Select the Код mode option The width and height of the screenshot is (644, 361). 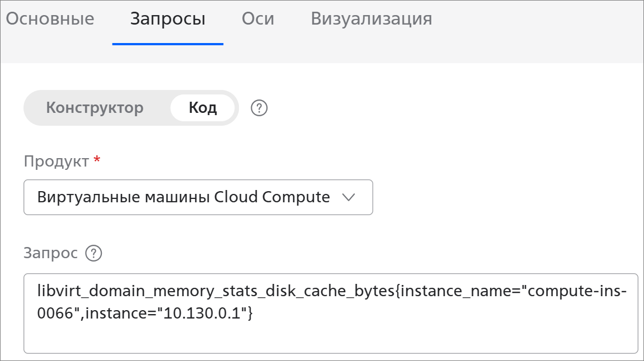(203, 107)
